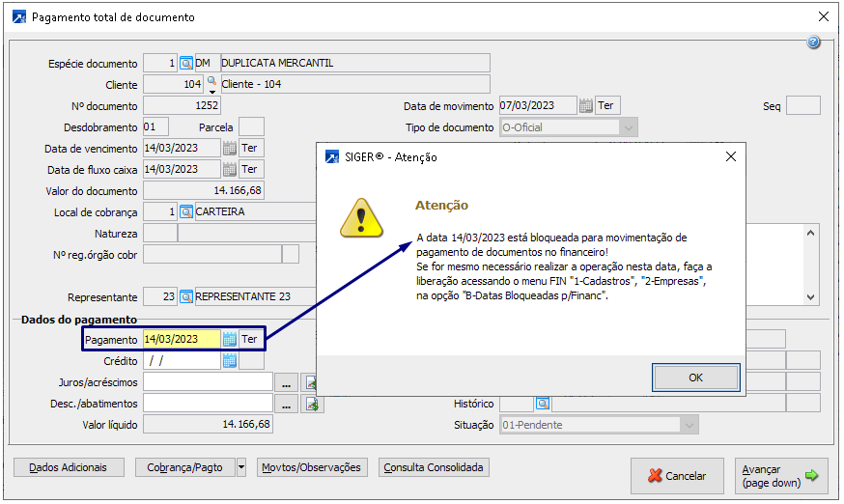Click scroll down arrow in the text box
The image size is (844, 504).
coord(810,297)
